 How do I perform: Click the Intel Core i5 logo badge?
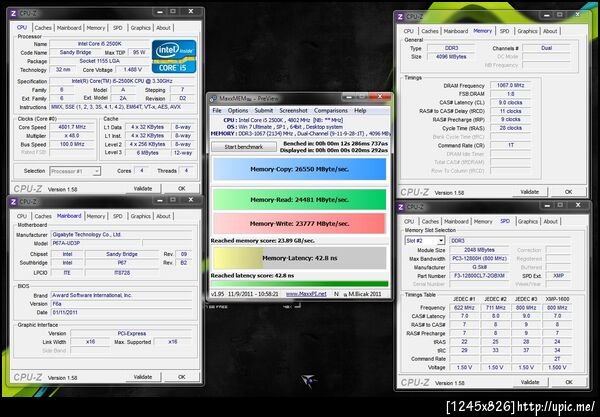174,57
